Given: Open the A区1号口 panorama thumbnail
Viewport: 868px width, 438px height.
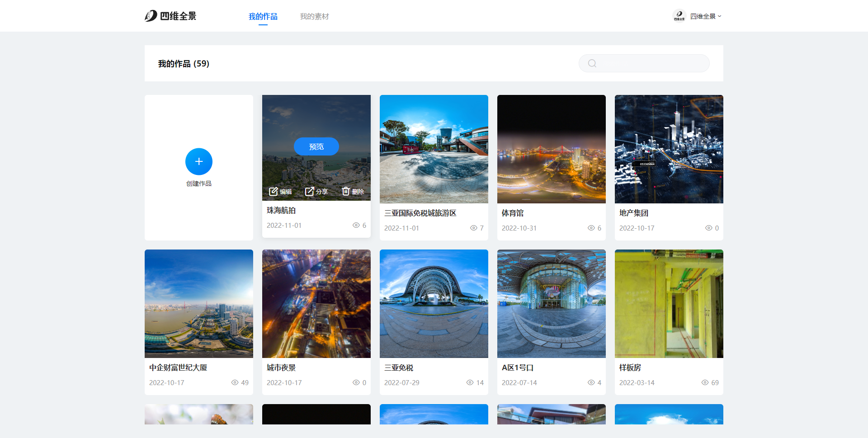Looking at the screenshot, I should [x=551, y=304].
